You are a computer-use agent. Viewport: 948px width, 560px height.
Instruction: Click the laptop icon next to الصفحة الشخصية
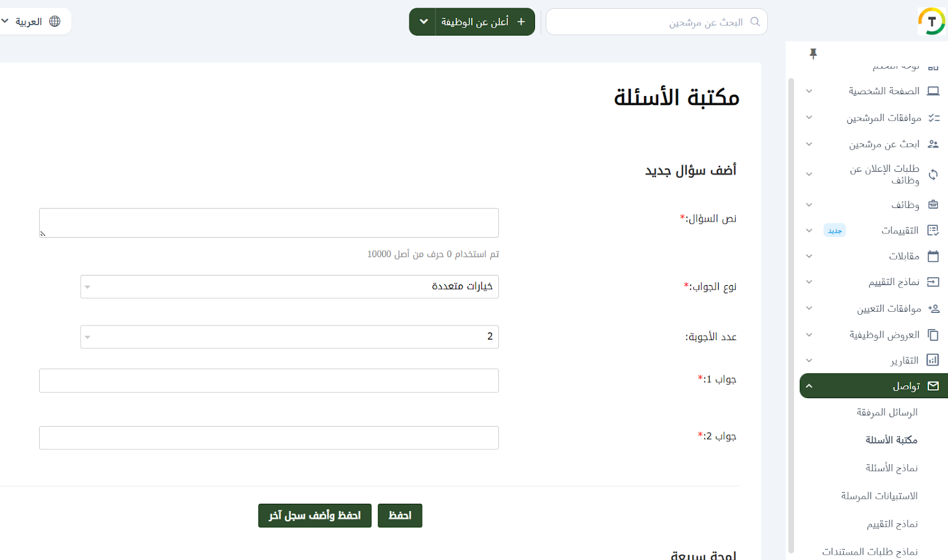tap(933, 91)
